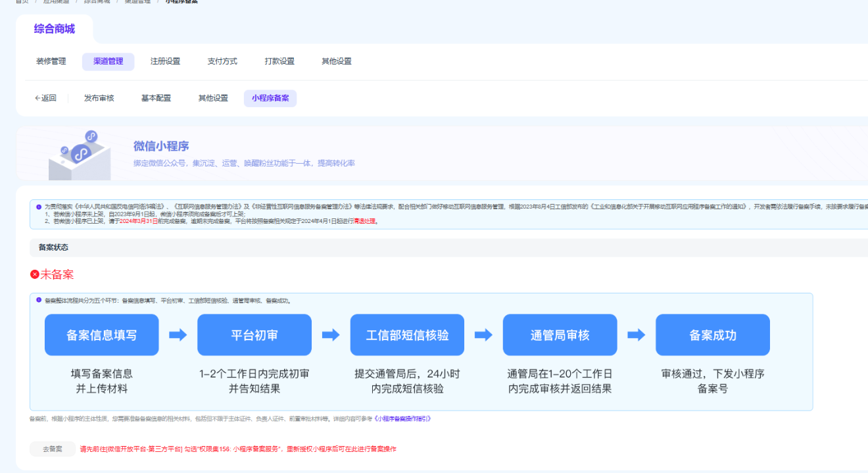Click arrow between 备案信息填写 and 平台初审
Image resolution: width=868 pixels, height=473 pixels.
[178, 335]
